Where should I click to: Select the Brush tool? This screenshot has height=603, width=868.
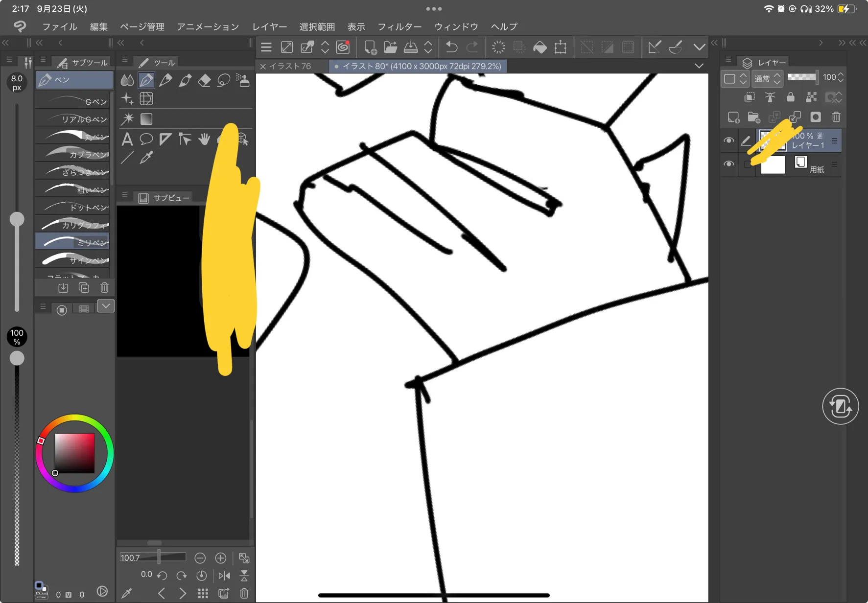[x=185, y=80]
